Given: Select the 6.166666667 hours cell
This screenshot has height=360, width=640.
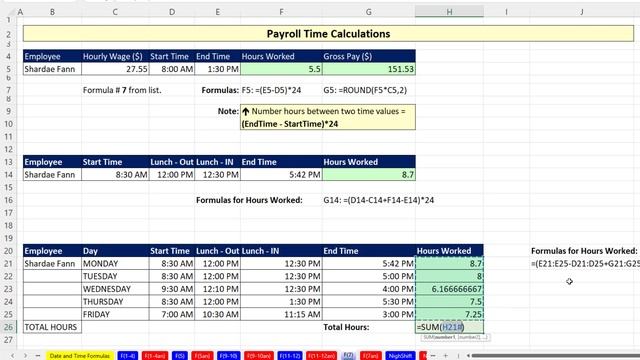Looking at the screenshot, I should (449, 289).
